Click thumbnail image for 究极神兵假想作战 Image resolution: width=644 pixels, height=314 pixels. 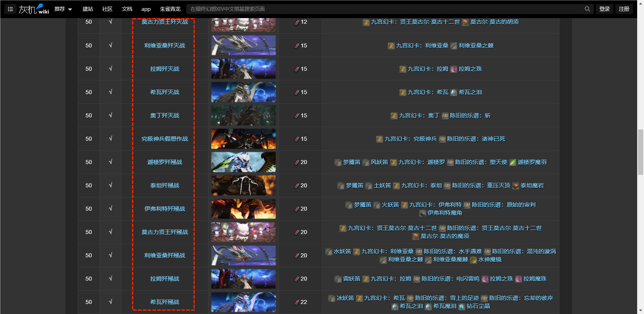(x=244, y=138)
